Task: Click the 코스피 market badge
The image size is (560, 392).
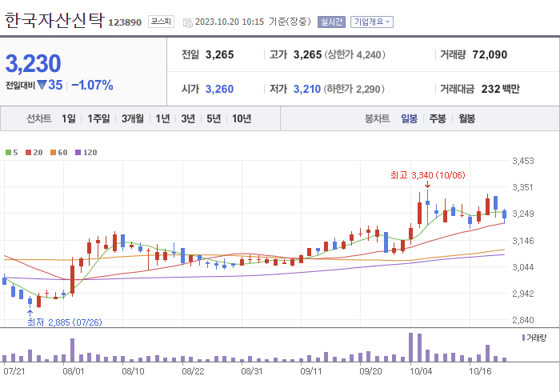Action: [x=161, y=22]
